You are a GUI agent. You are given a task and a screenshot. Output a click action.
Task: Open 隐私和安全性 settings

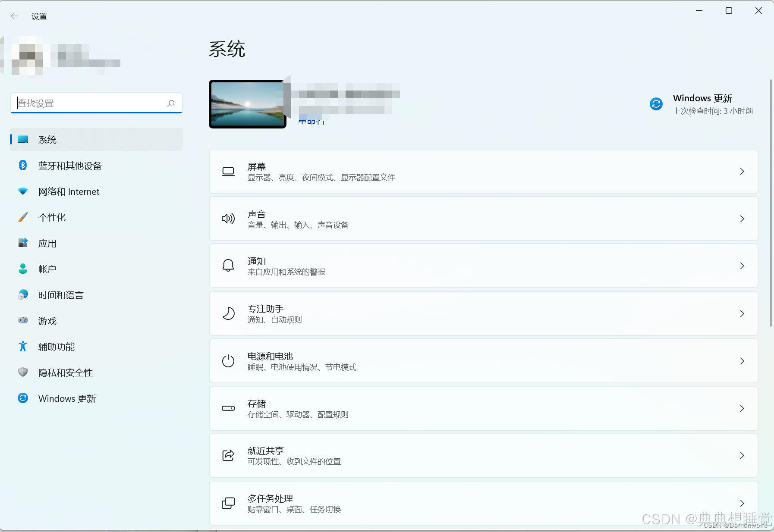[96, 372]
